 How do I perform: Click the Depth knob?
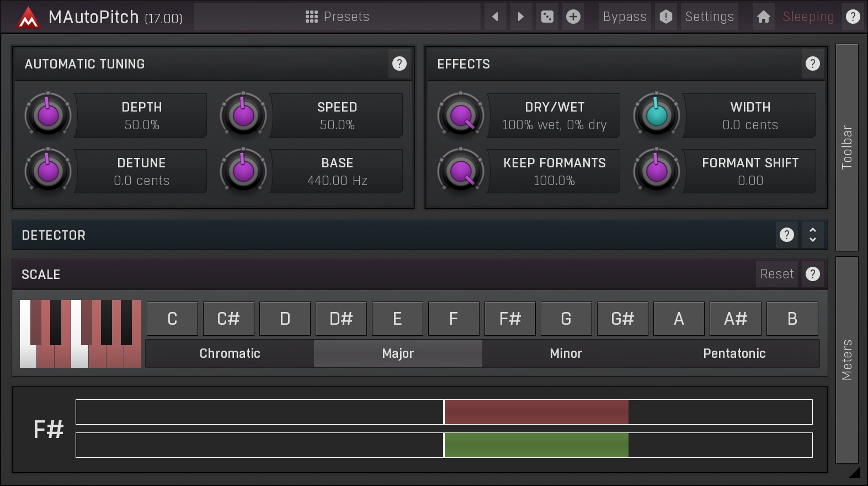point(48,115)
